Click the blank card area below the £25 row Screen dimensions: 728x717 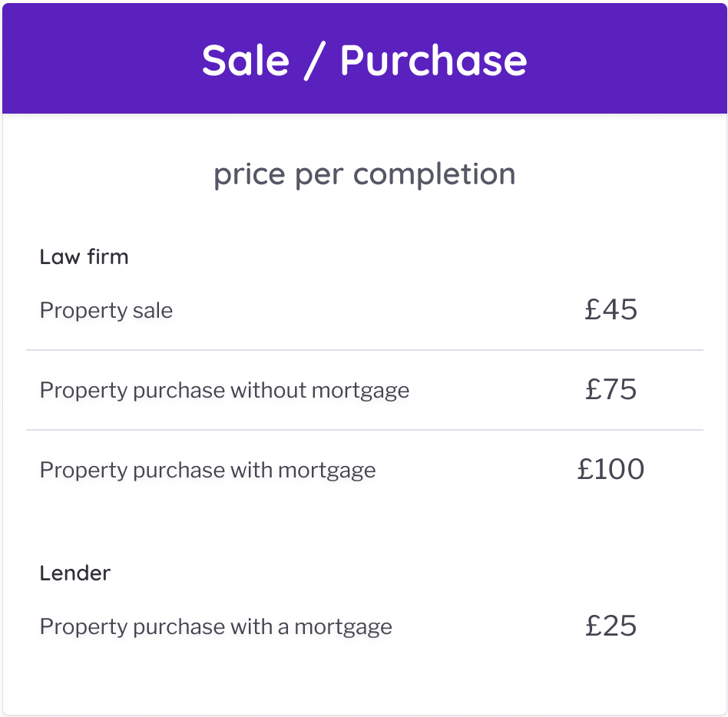point(365,679)
